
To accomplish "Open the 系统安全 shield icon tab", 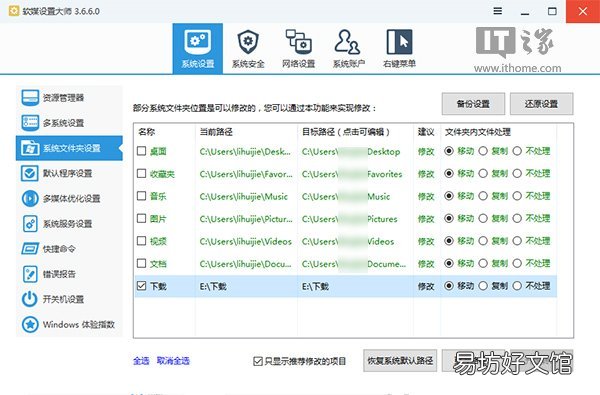I will pos(248,42).
